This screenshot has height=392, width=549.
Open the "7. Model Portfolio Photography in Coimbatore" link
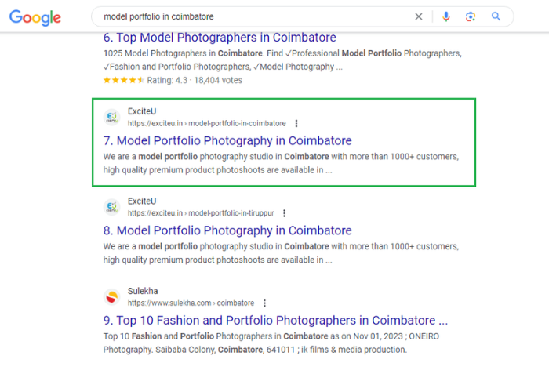(227, 141)
